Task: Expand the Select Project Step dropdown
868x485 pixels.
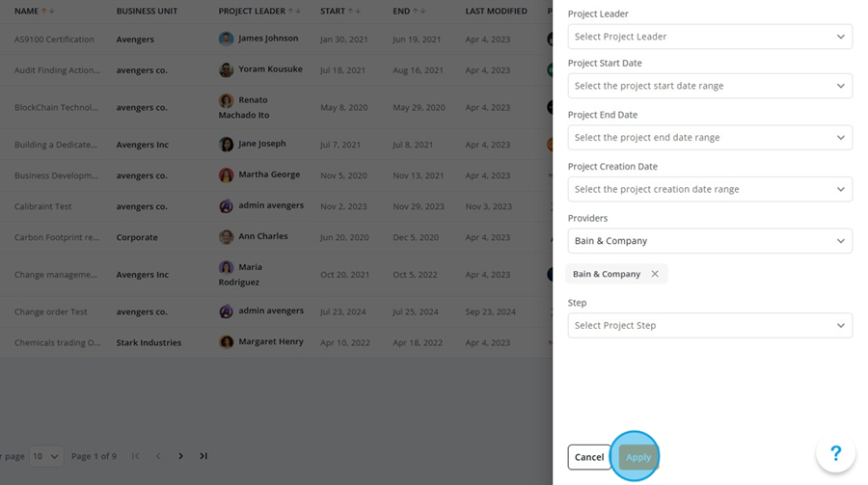Action: 710,326
